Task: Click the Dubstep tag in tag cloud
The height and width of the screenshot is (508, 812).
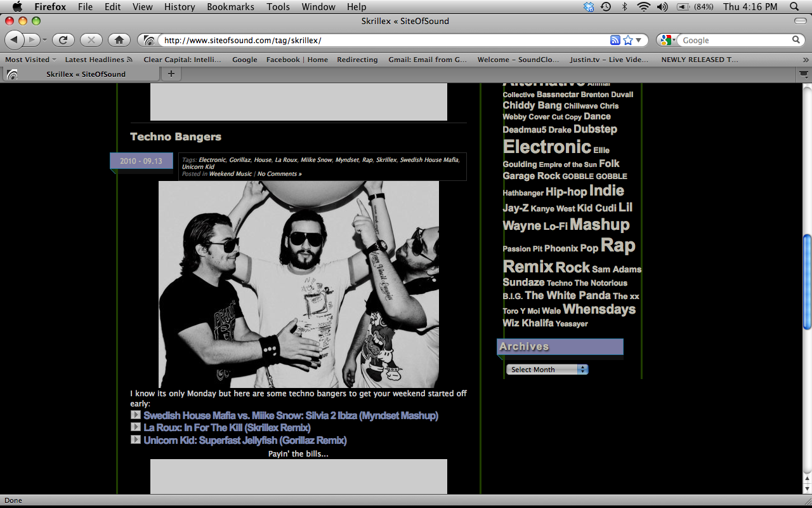Action: (595, 129)
